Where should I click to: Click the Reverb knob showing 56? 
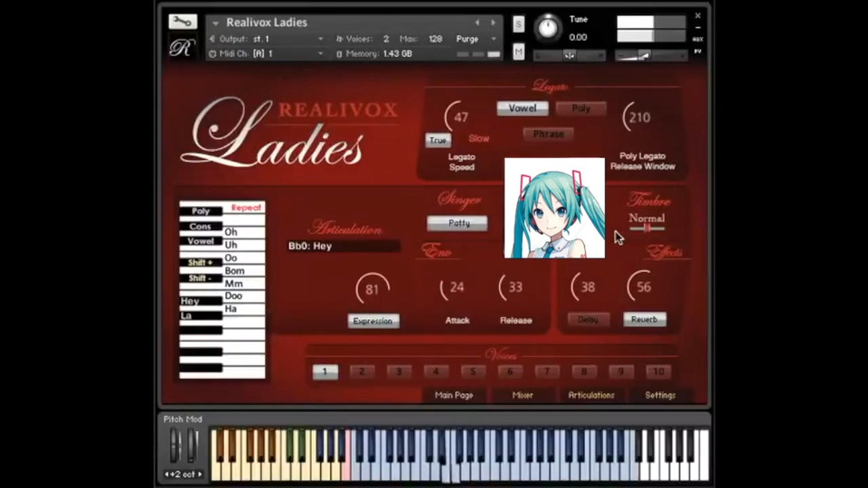tap(643, 287)
